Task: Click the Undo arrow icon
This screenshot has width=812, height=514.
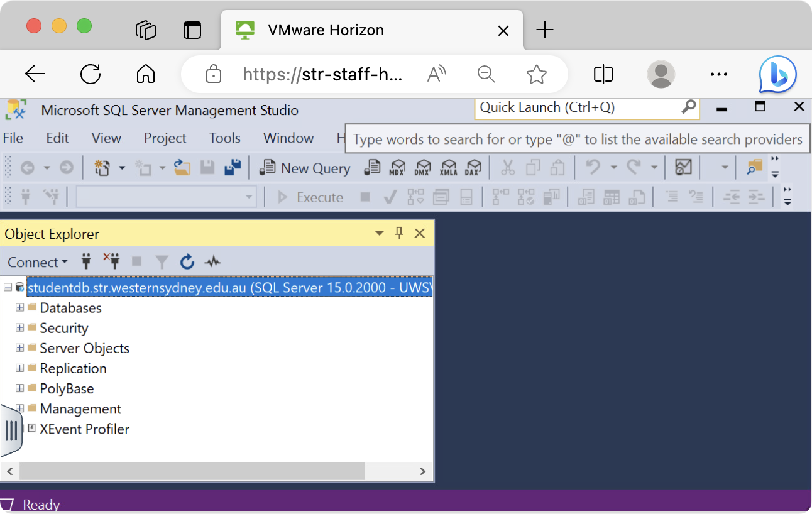Action: tap(593, 167)
